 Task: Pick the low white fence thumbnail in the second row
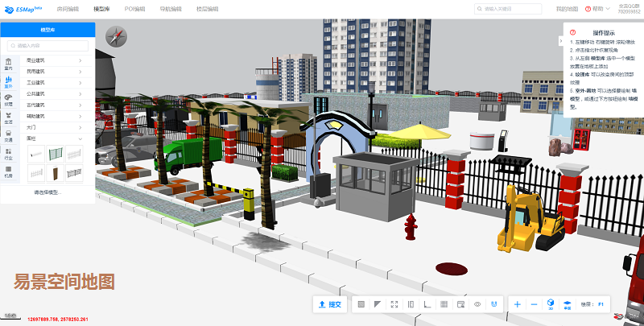36,173
